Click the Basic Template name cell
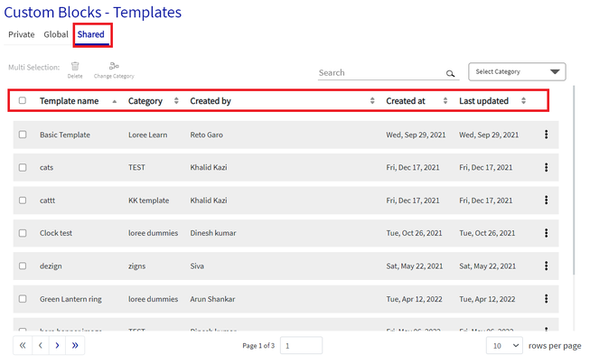Viewport: 590px width, 364px height. [65, 135]
